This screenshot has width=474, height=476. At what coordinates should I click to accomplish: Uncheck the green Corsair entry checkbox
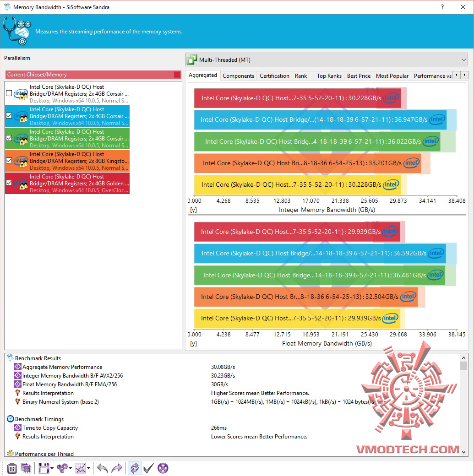coord(9,138)
